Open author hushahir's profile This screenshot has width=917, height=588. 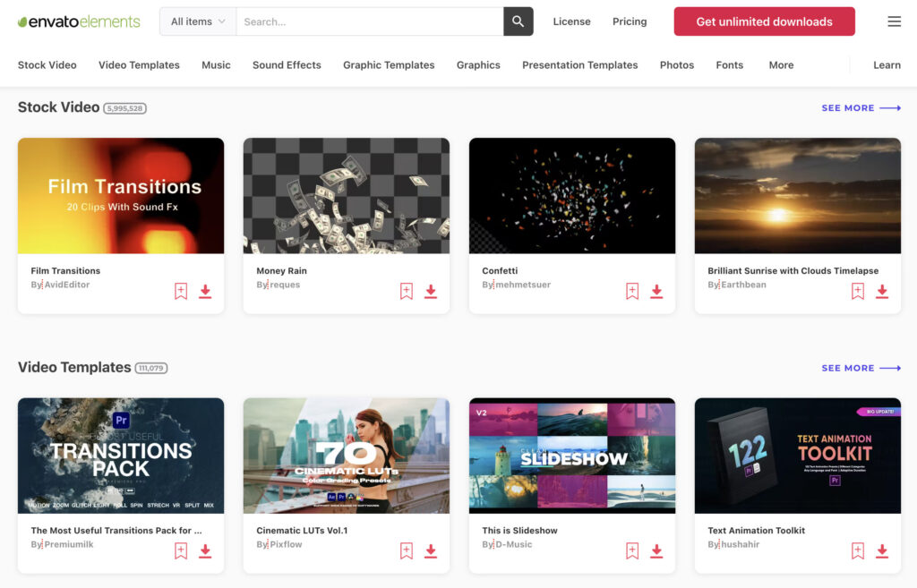741,544
